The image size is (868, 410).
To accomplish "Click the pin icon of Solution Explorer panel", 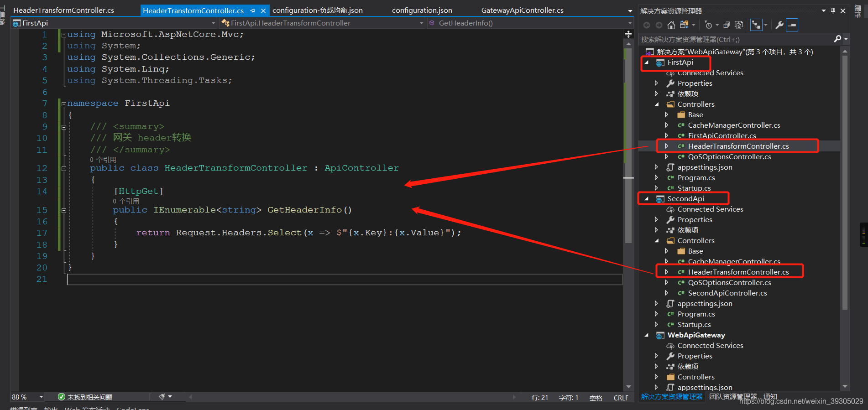I will [833, 11].
